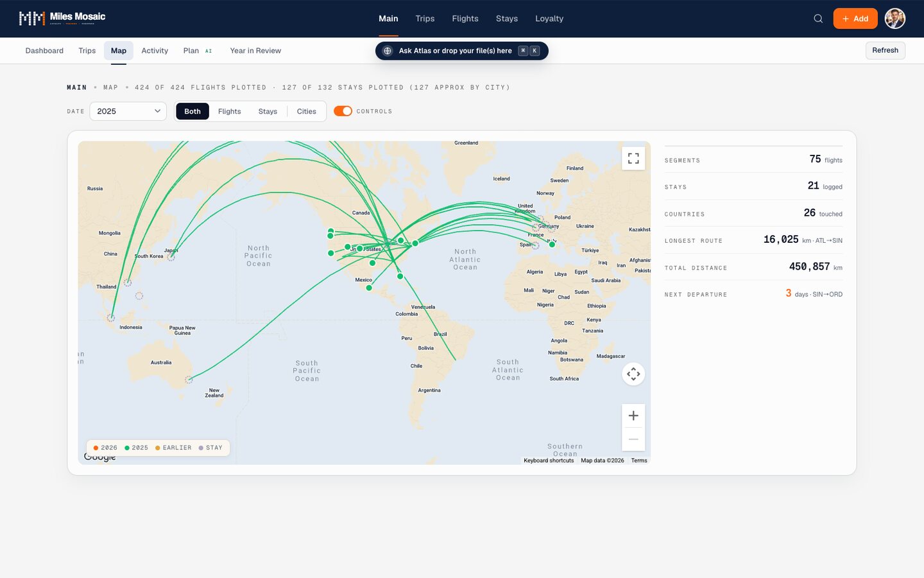924x578 pixels.
Task: Click Map data ©2026 text
Action: [x=603, y=460]
